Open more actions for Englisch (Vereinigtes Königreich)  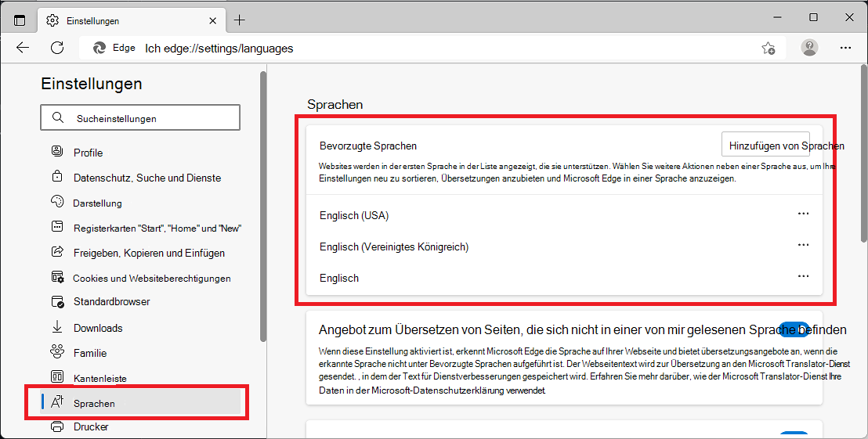803,244
